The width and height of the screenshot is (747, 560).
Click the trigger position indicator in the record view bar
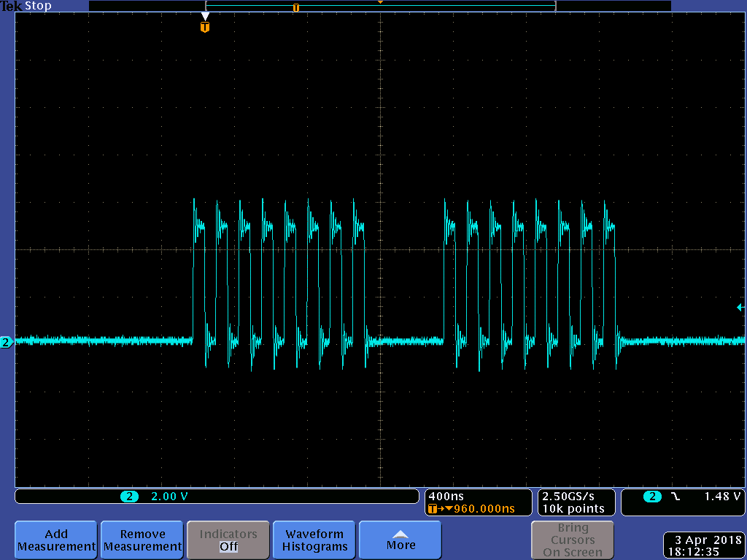pos(295,7)
